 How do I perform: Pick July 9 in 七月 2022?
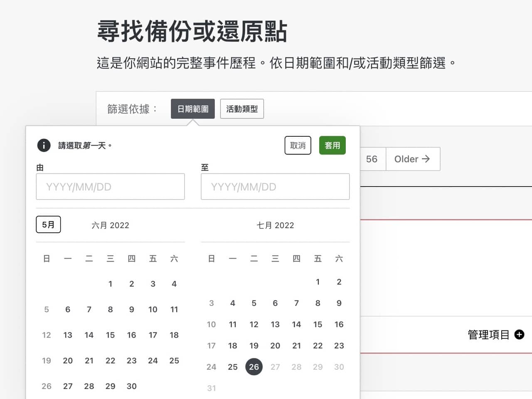339,303
